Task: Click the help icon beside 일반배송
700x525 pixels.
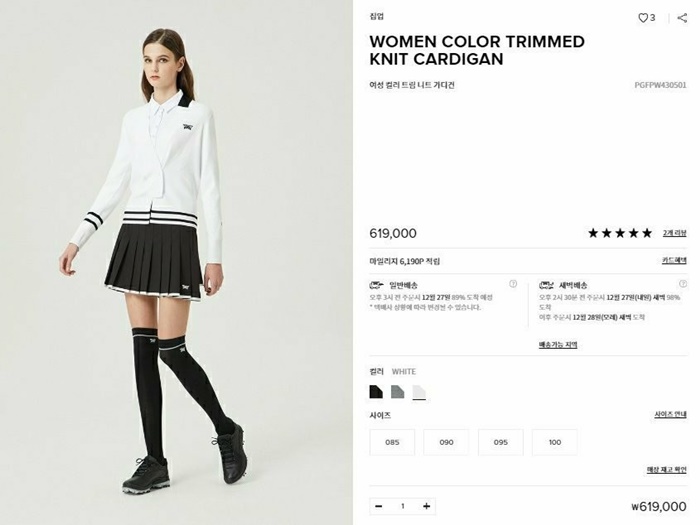Action: 513,283
